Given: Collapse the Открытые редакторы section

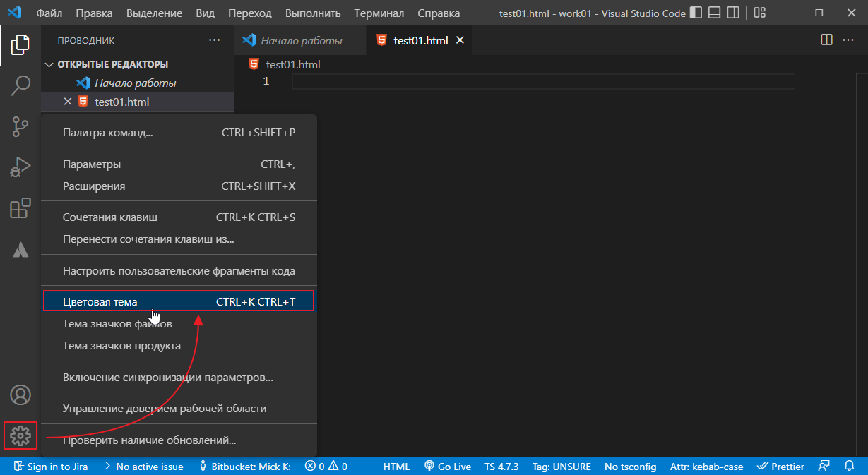Looking at the screenshot, I should [49, 64].
